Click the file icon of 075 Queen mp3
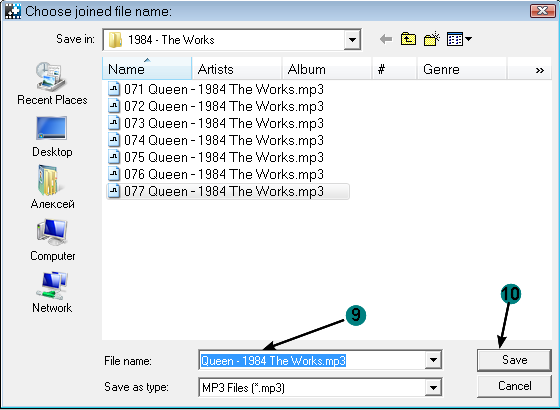 tap(114, 157)
